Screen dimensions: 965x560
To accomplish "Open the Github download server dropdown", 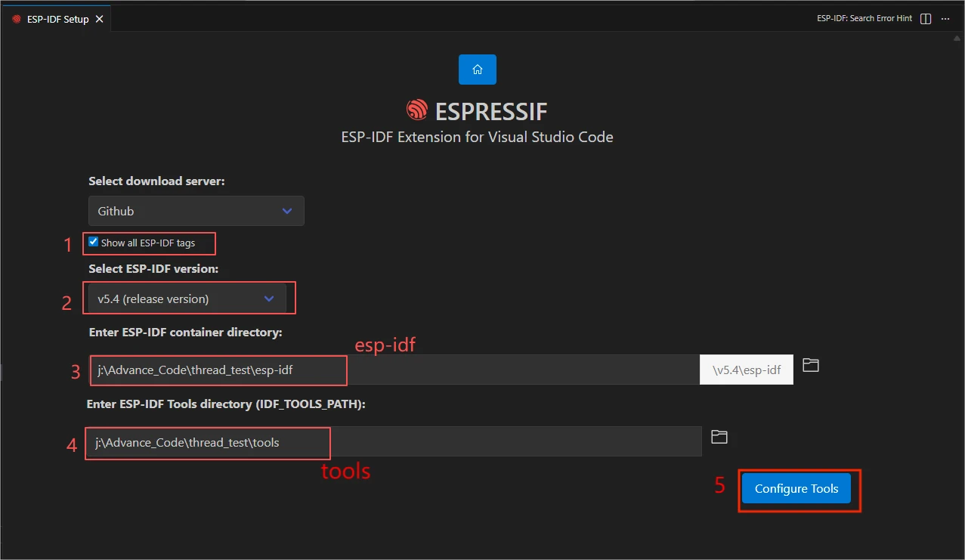I will (x=196, y=212).
